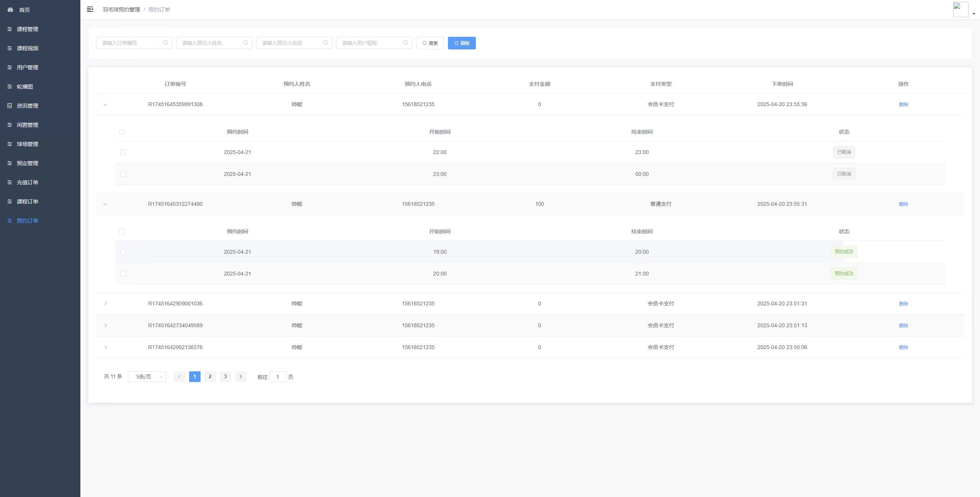Click the icon beside 球场管理

point(10,144)
